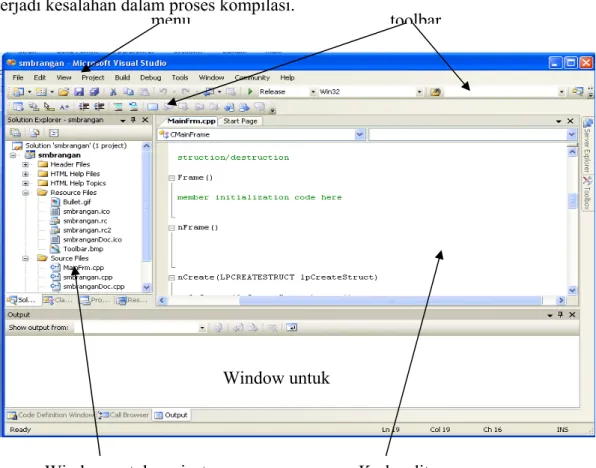Viewport: 596px width, 468px height.
Task: Open the CMainFrame class dropdown
Action: (360, 134)
